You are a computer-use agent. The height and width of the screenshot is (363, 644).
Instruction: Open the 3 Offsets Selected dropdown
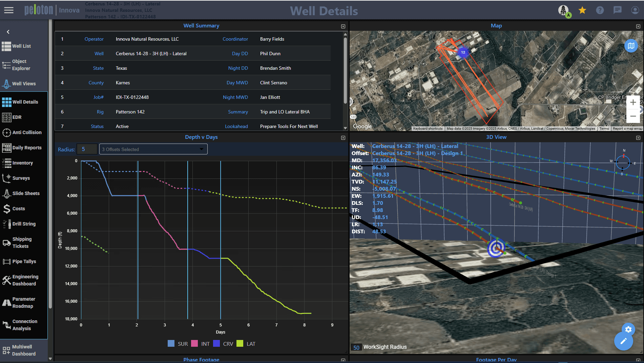click(153, 149)
